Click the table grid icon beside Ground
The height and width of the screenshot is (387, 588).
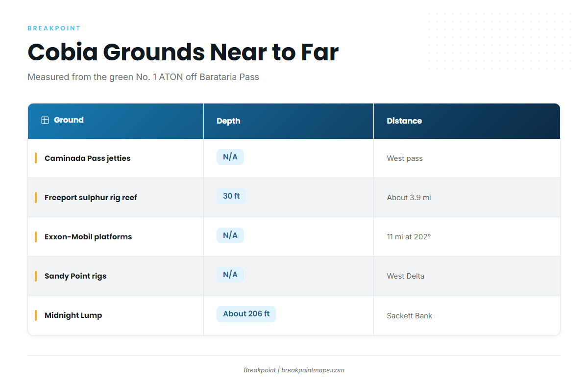click(x=45, y=120)
